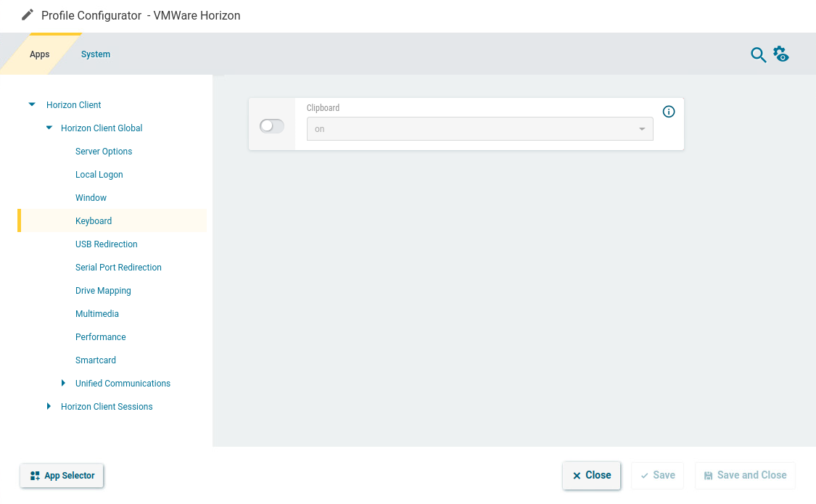Screen dimensions: 816x504
Task: Open the search magnifier icon
Action: (758, 54)
